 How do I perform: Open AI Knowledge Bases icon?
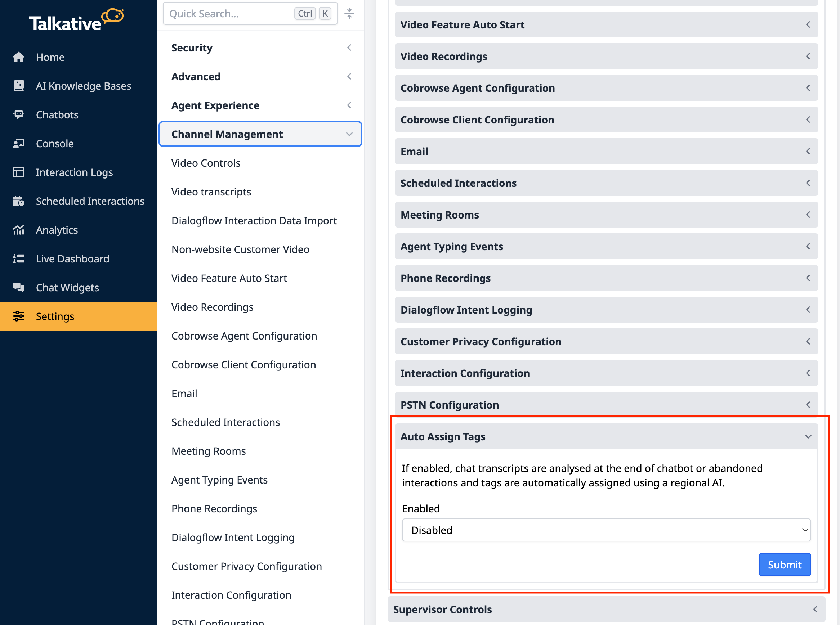tap(18, 86)
